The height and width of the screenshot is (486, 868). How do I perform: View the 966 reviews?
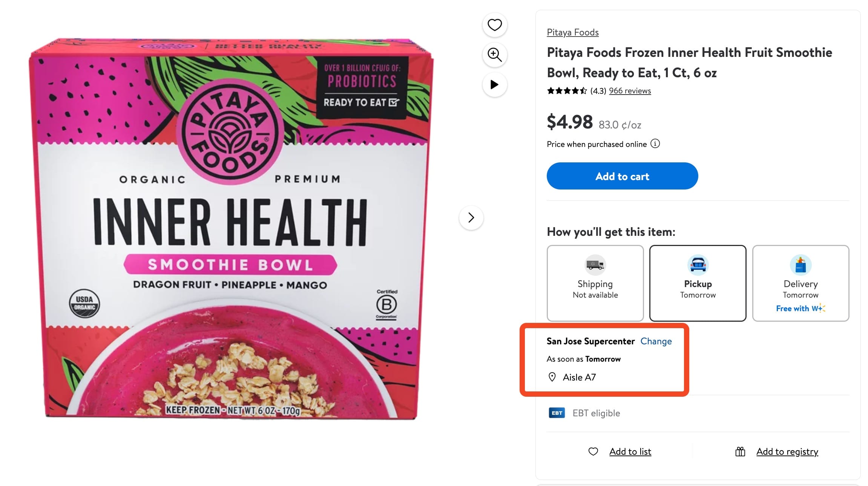click(630, 90)
